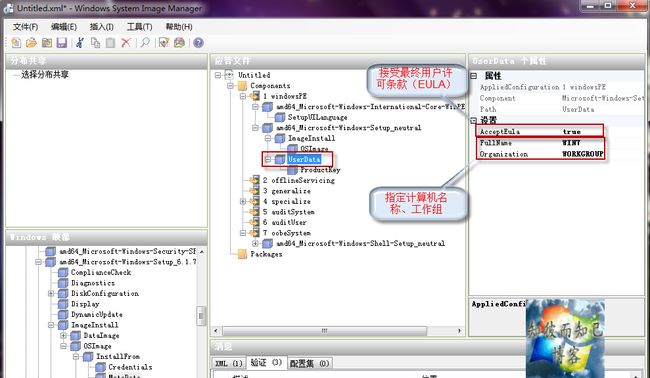Save the answer file with the floppy icon
The image size is (650, 378).
coord(62,42)
